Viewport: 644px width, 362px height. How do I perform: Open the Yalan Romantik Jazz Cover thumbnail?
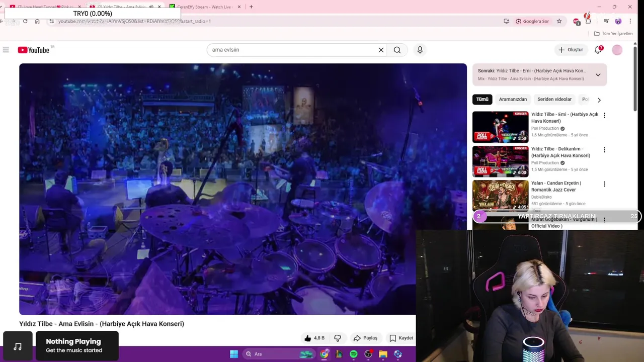pyautogui.click(x=500, y=195)
